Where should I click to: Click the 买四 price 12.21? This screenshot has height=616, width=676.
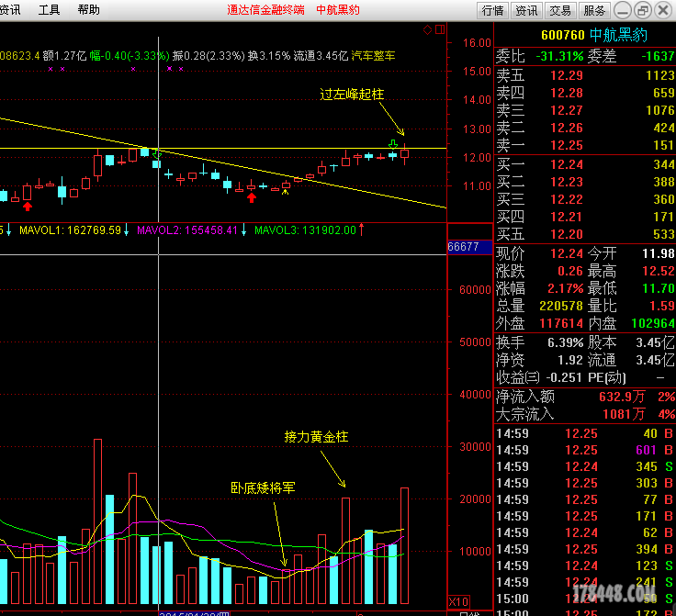[x=567, y=217]
